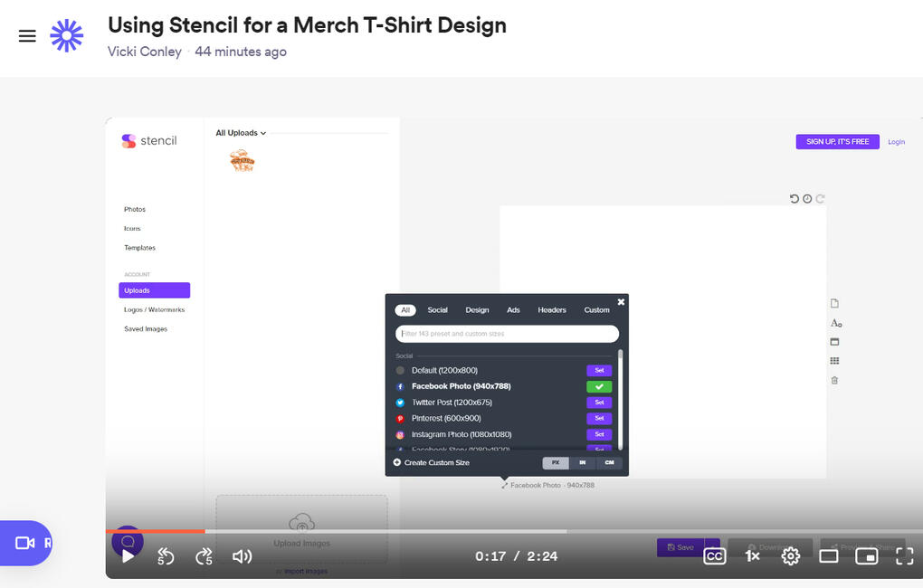Open the 1x playback speed menu
The height and width of the screenshot is (588, 923).
[x=752, y=556]
